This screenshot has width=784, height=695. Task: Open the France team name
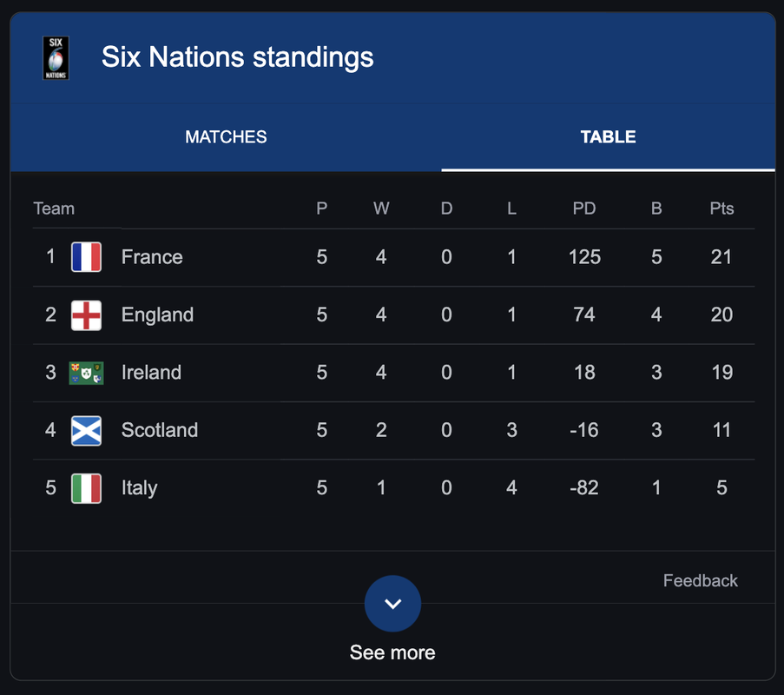tap(152, 256)
